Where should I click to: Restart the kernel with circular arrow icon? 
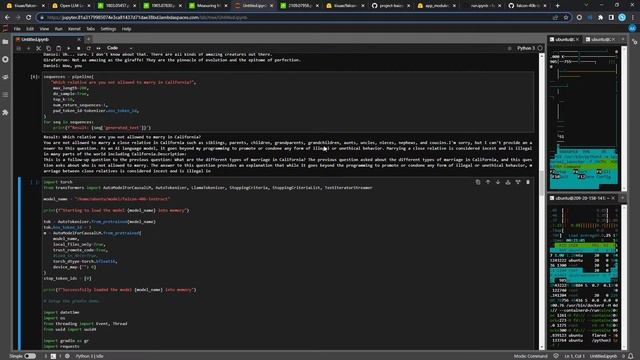pos(88,48)
